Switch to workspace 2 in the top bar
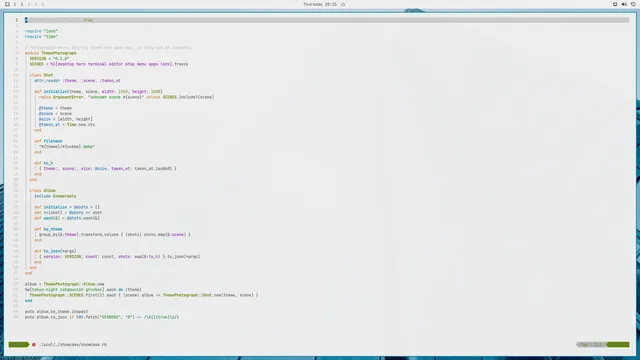This screenshot has height=360, width=640. pos(22,4)
